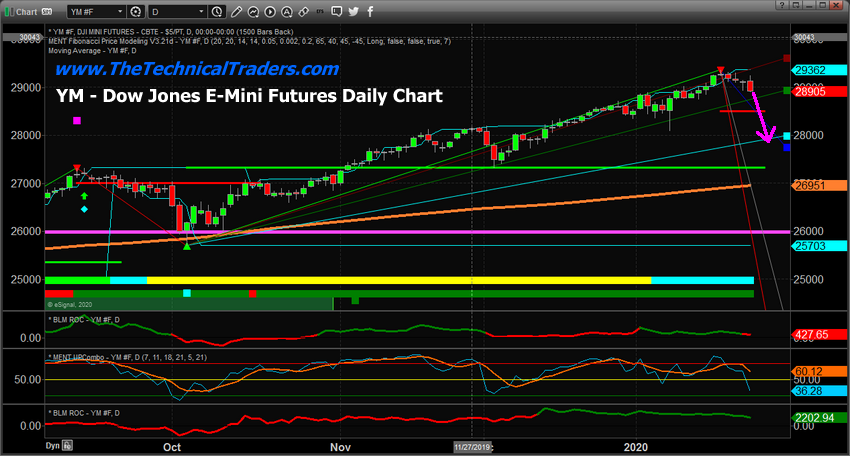Image resolution: width=850 pixels, height=456 pixels.
Task: Click the green link indicator beside Chart
Action: (9, 11)
